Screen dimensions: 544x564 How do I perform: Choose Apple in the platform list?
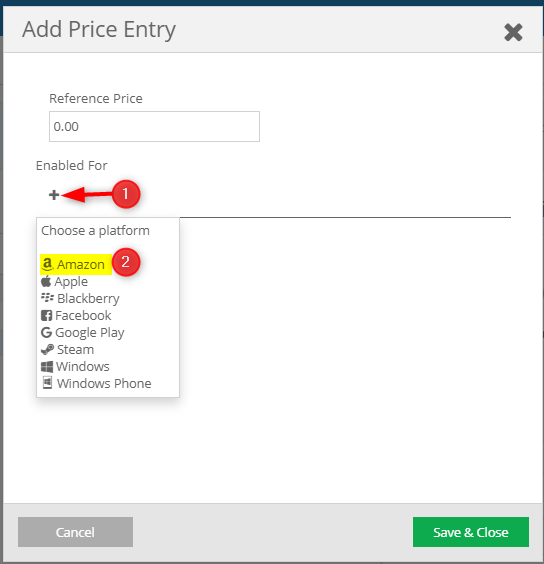tap(64, 282)
